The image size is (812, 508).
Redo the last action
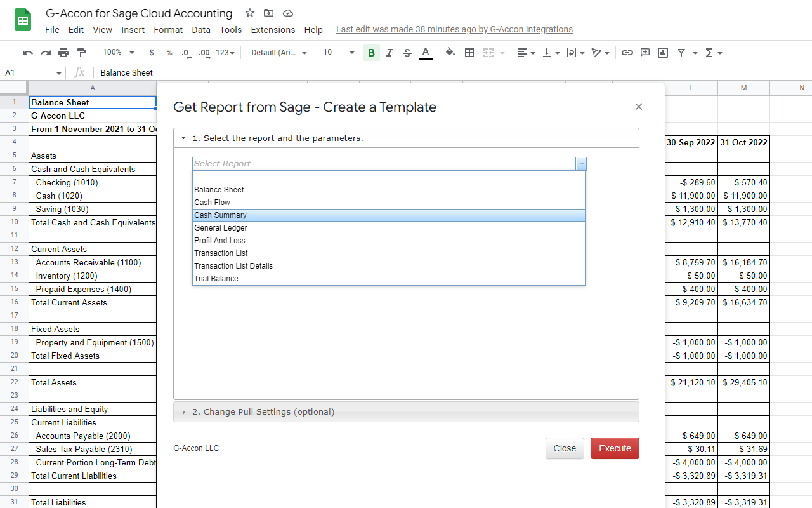tap(45, 53)
